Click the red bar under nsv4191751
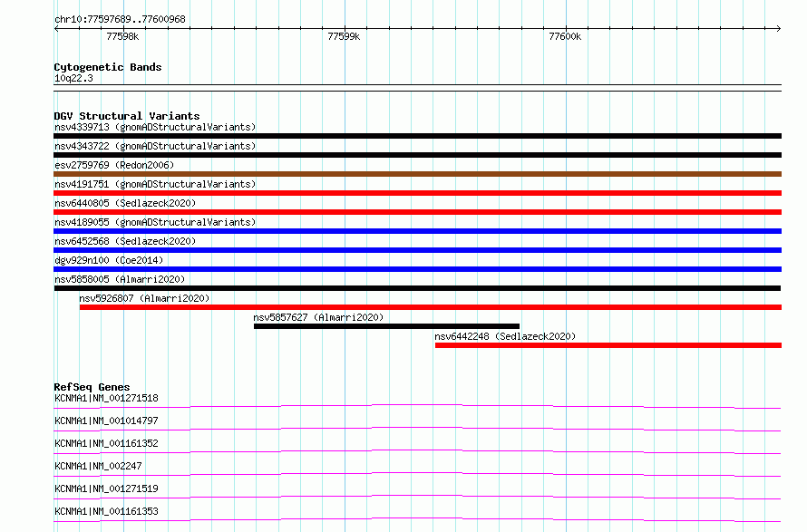This screenshot has width=807, height=532. [x=417, y=193]
